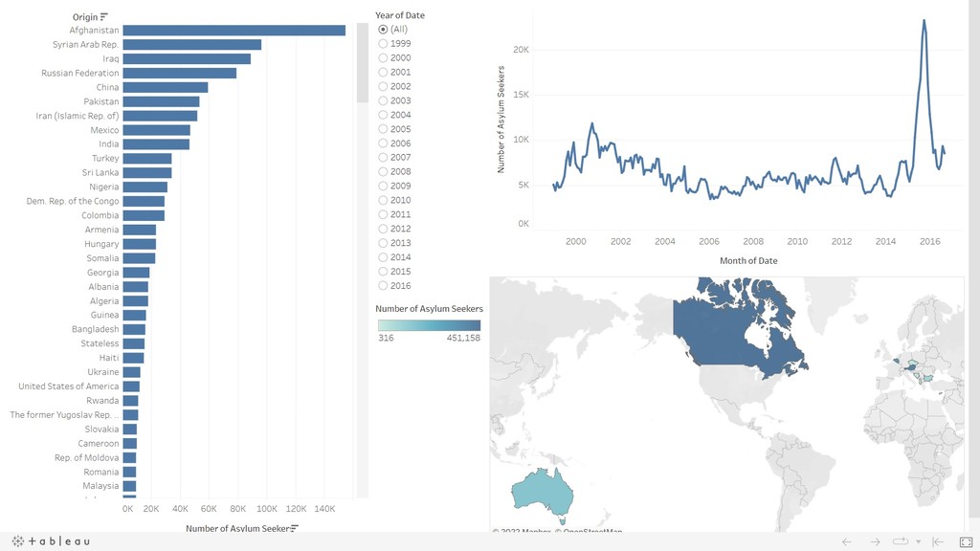Open the replay dropdown arrow in footer
The width and height of the screenshot is (980, 551).
(918, 541)
